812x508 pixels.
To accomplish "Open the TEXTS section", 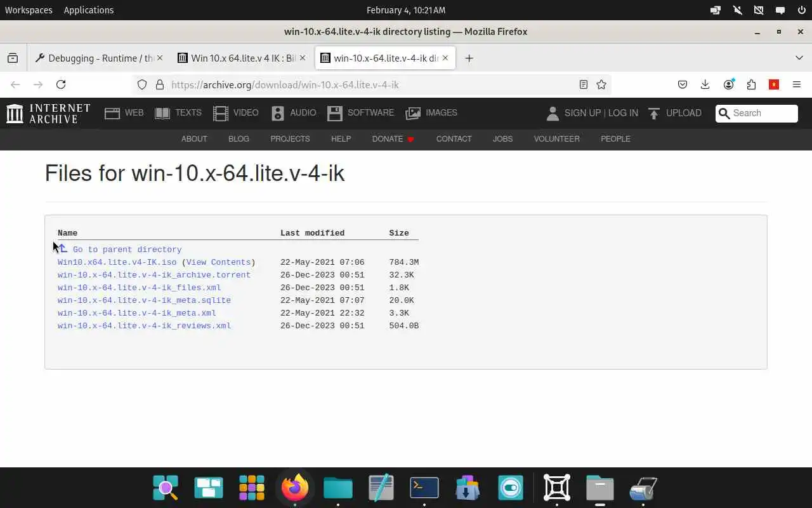I will pyautogui.click(x=178, y=113).
